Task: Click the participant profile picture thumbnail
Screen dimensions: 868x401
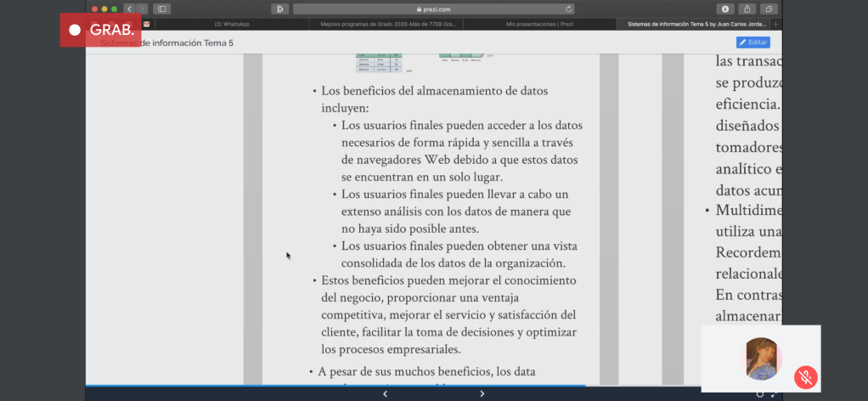Action: [x=762, y=357]
